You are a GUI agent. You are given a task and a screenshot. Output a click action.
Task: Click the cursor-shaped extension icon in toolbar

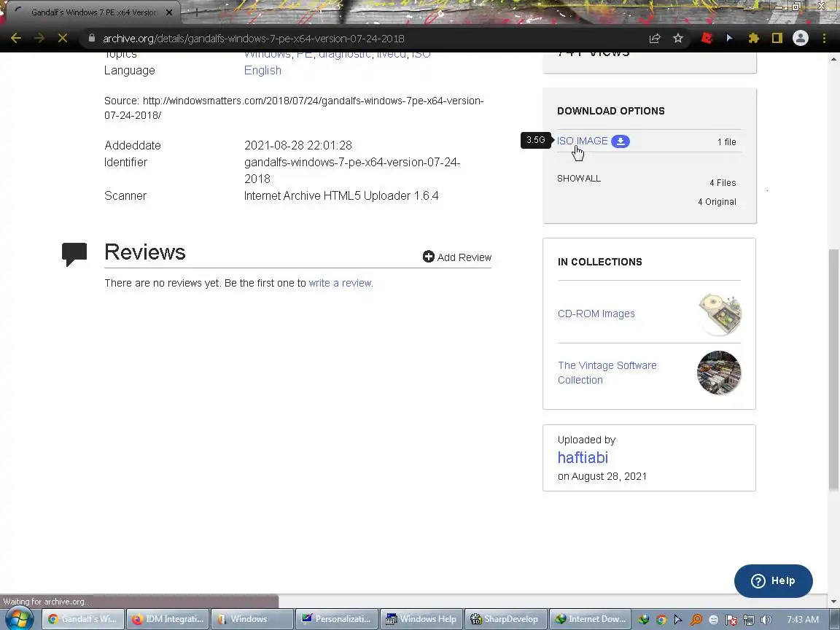pyautogui.click(x=730, y=38)
